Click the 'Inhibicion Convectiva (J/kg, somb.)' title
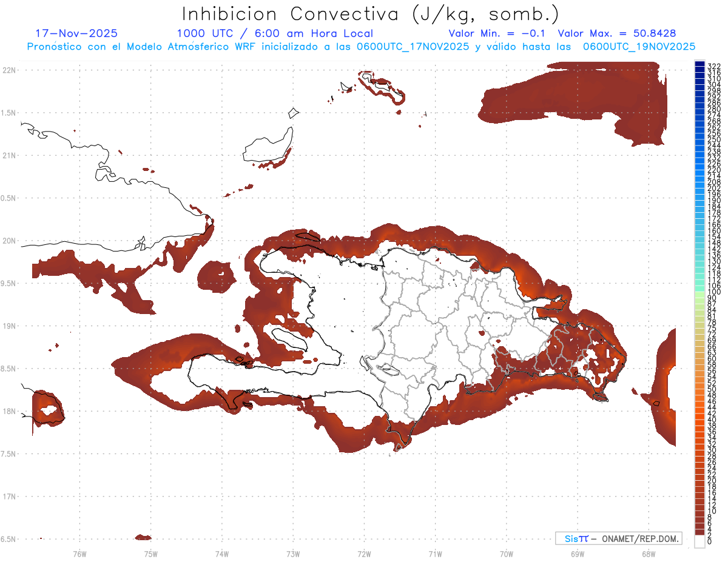728x562 pixels. [371, 14]
